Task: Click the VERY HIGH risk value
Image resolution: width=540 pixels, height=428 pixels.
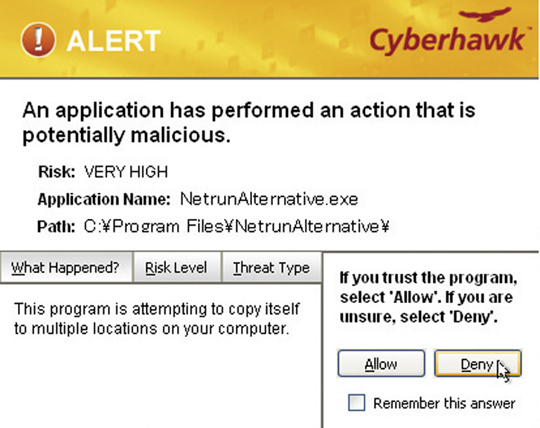Action: click(126, 172)
